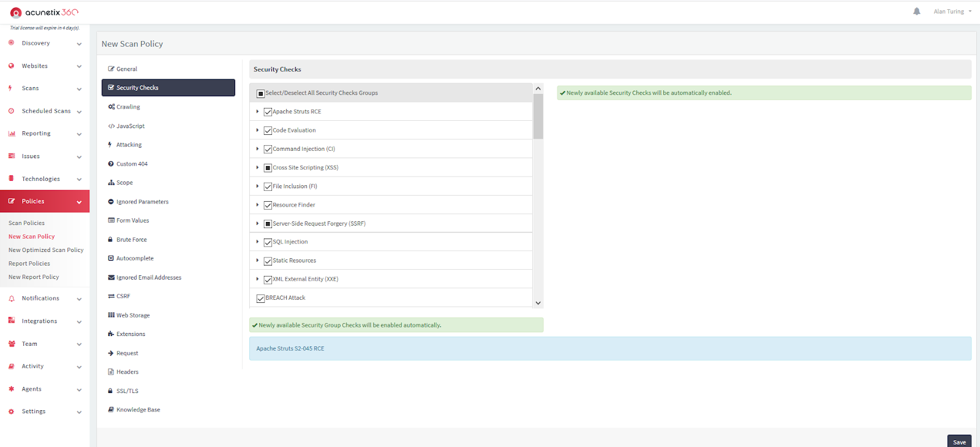Click the Settings gear icon in sidebar
The image size is (980, 447).
(11, 411)
